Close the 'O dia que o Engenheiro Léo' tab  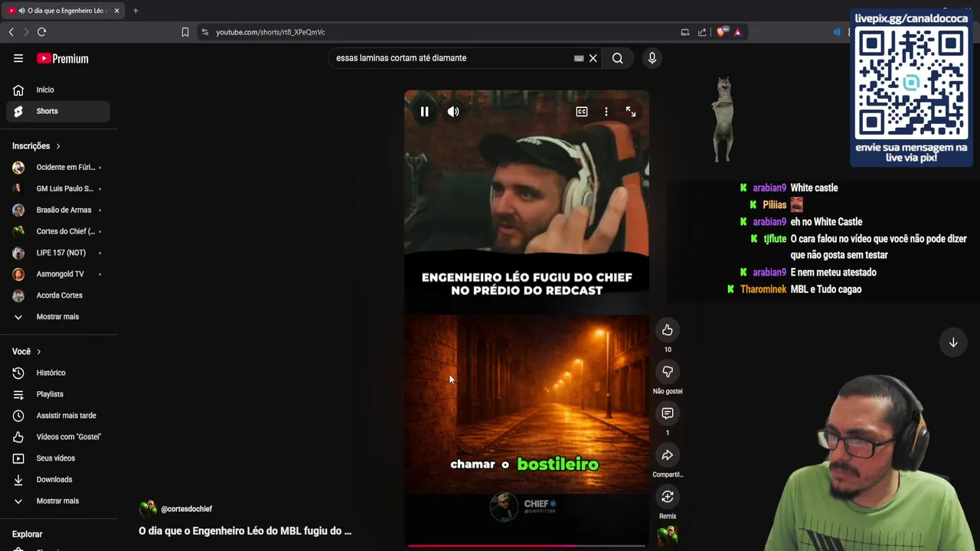click(116, 11)
